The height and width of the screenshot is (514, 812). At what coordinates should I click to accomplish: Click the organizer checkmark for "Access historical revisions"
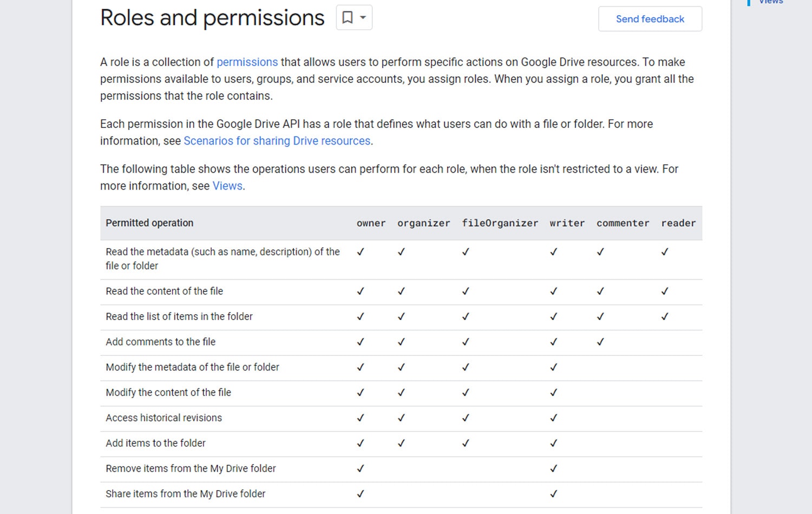(401, 418)
